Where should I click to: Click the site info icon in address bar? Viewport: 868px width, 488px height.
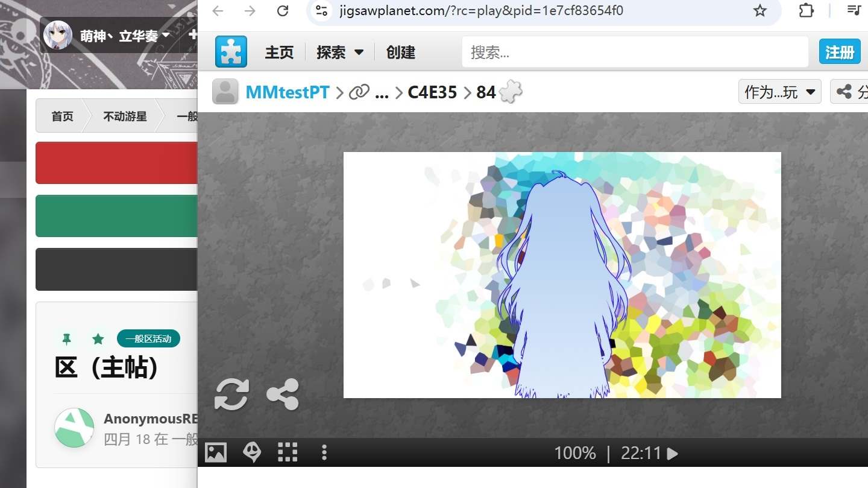coord(322,10)
